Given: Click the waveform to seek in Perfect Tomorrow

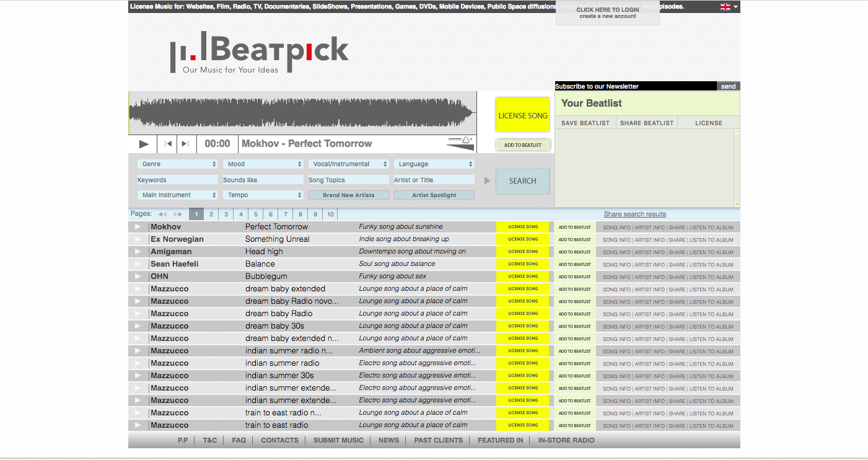Looking at the screenshot, I should (302, 113).
